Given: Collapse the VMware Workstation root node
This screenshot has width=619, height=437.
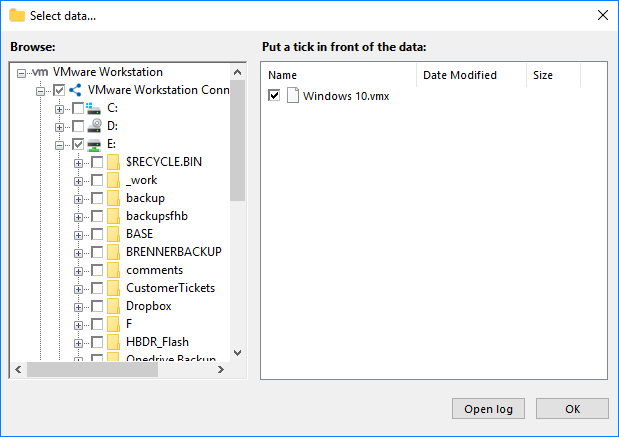Looking at the screenshot, I should click(x=21, y=73).
